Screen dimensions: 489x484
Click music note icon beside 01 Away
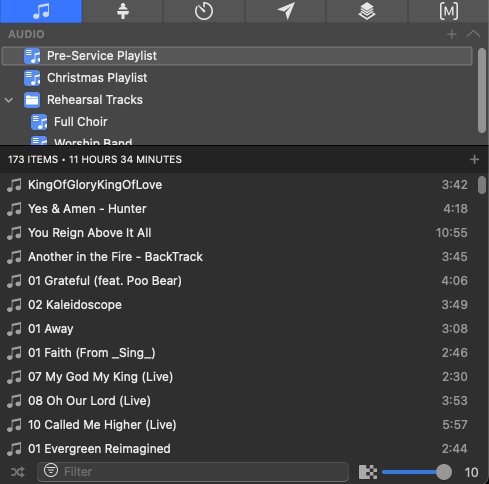click(x=14, y=329)
